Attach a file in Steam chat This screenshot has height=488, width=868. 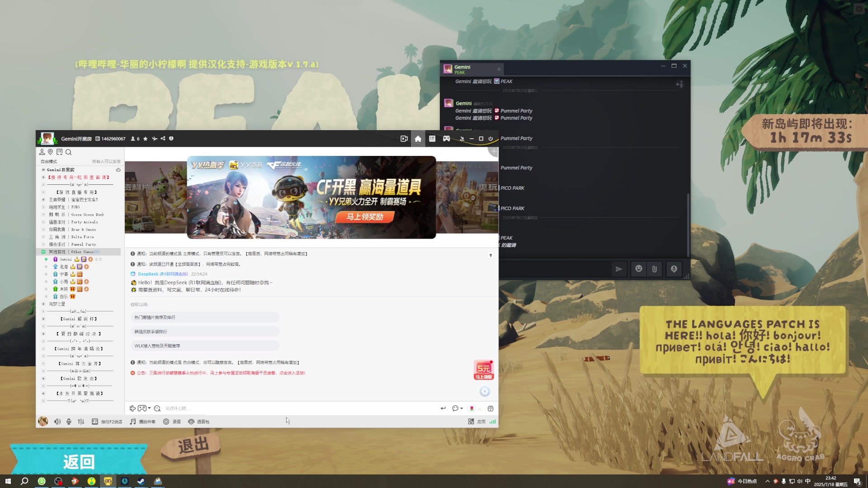(654, 269)
